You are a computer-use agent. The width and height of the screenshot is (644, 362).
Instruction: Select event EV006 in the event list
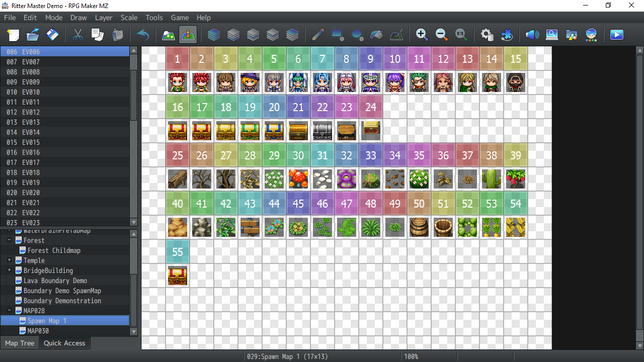(x=65, y=52)
